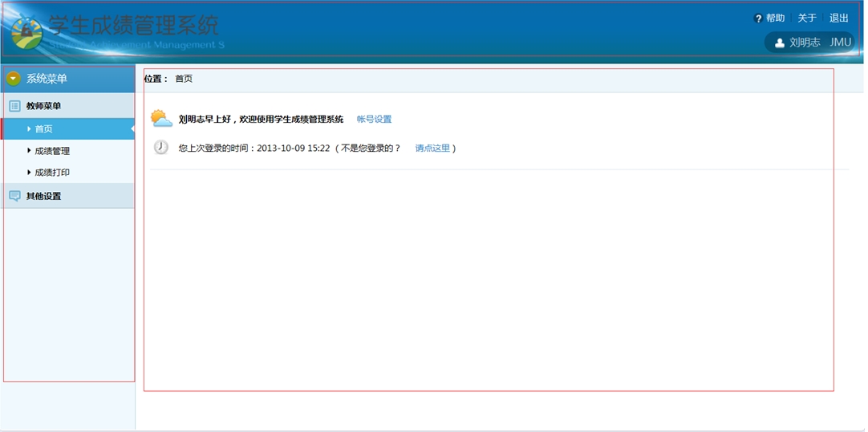Click the JMU label in the user badge
This screenshot has width=868, height=432.
[x=840, y=43]
